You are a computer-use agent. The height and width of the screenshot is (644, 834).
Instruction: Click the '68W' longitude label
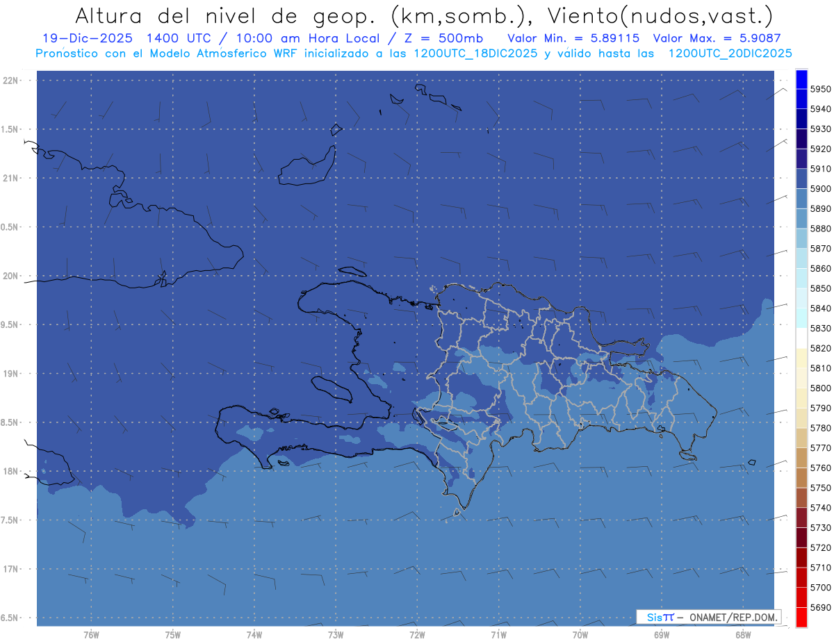[743, 634]
